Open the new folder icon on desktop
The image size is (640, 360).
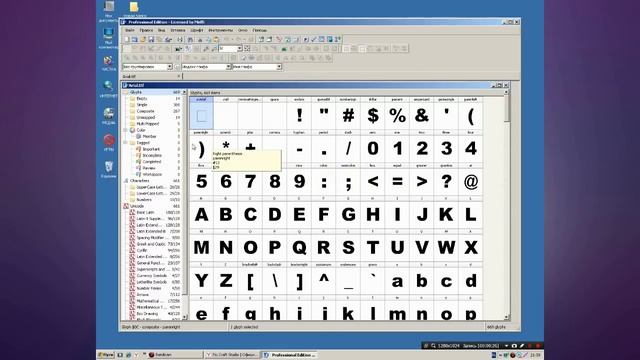134,9
